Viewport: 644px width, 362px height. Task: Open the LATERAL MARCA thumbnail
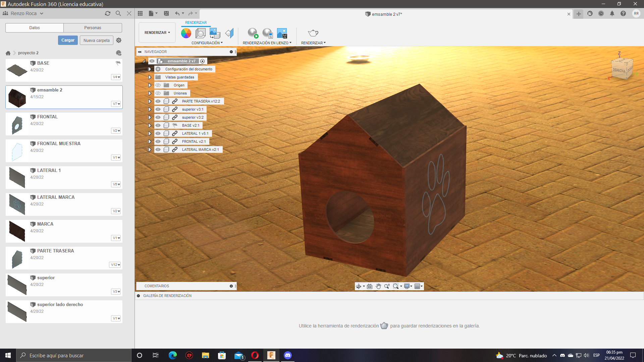click(17, 204)
